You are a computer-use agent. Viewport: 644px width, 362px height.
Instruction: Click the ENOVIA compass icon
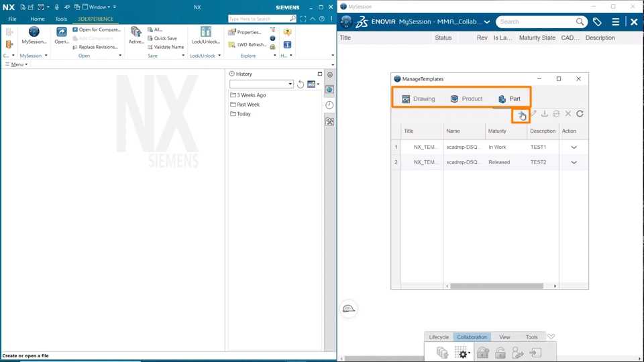click(346, 21)
